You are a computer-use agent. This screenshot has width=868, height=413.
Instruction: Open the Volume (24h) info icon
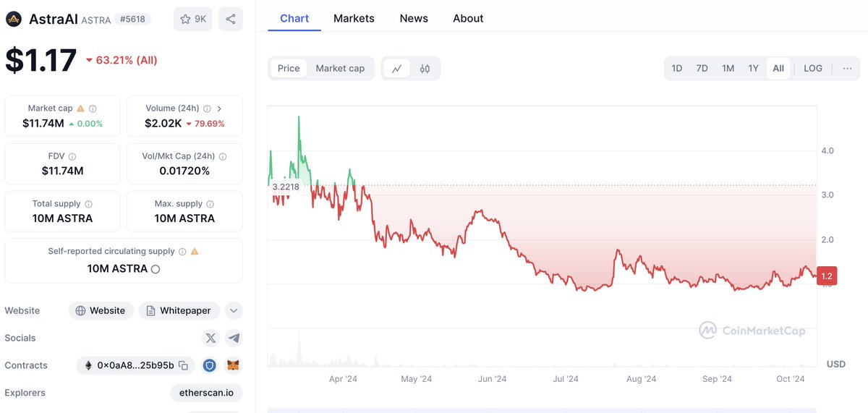[207, 108]
